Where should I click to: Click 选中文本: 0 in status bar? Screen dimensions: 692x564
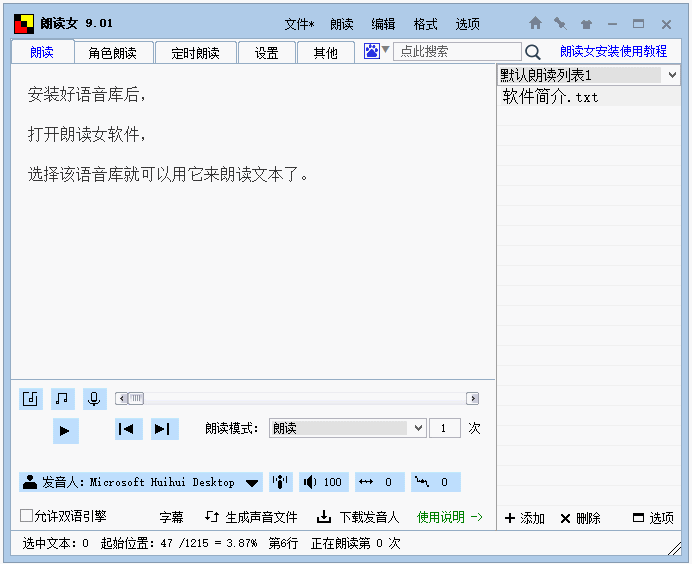[56, 543]
